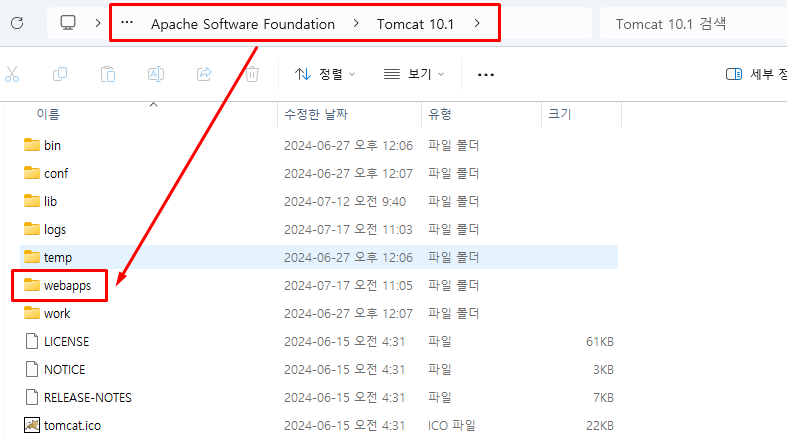The image size is (787, 438).
Task: Click the Copy icon in toolbar
Action: click(60, 74)
